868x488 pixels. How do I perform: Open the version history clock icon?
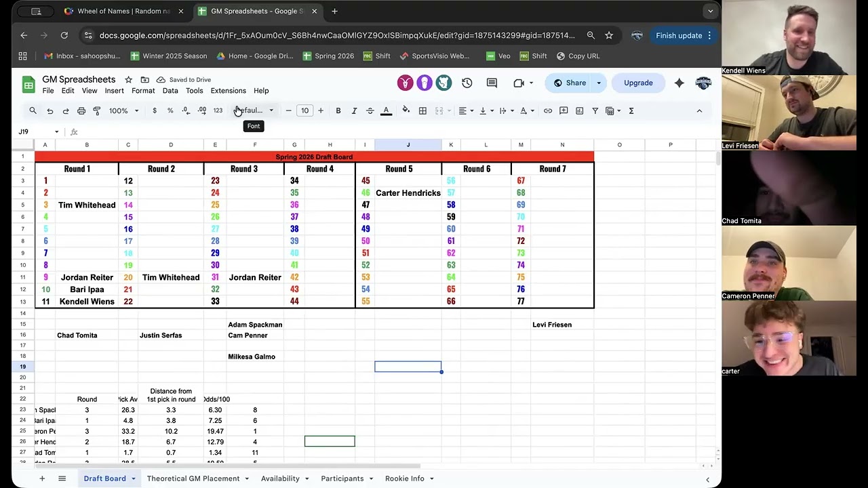point(467,83)
